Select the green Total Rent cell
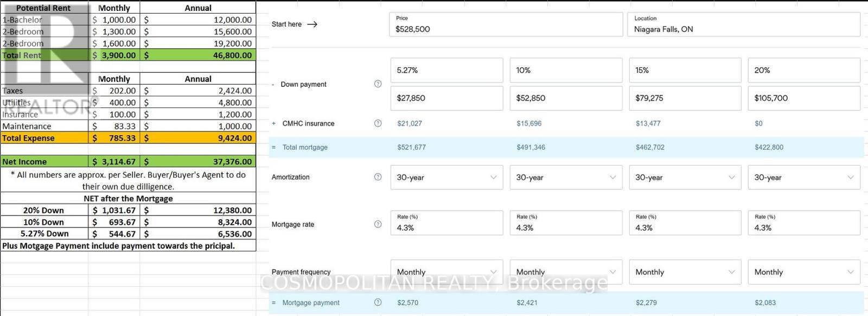 click(x=44, y=55)
